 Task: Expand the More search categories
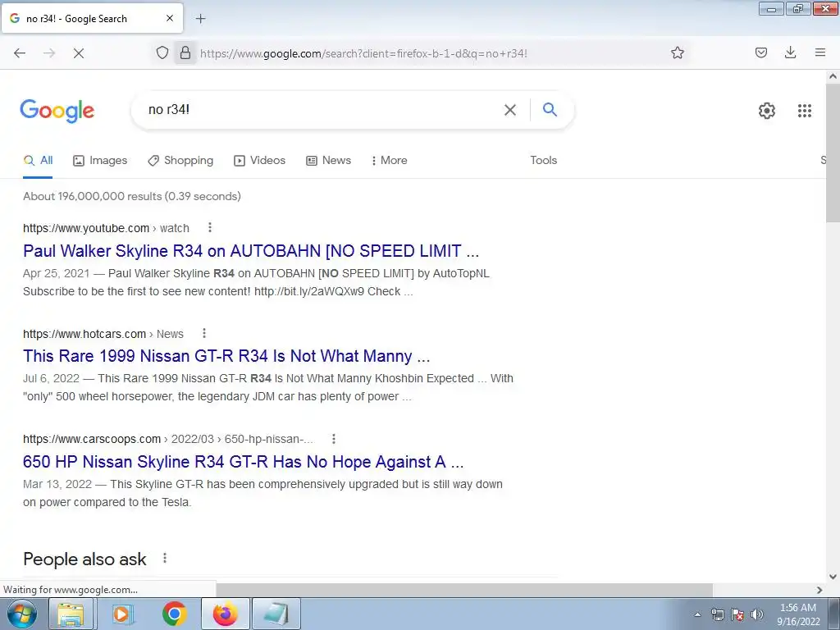coord(390,160)
